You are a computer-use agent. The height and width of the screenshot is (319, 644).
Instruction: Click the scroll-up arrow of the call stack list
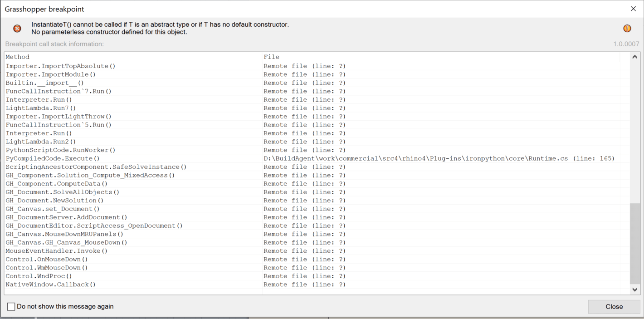tap(635, 57)
